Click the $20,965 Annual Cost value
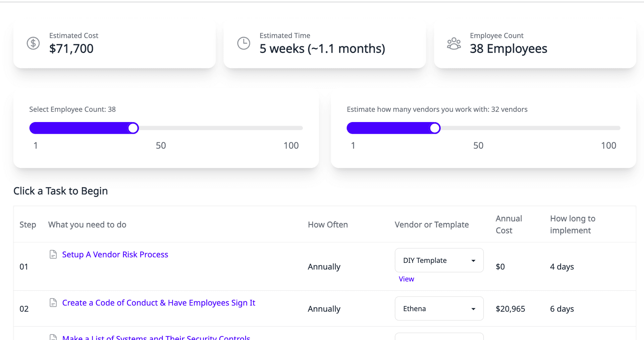This screenshot has width=644, height=340. [510, 309]
